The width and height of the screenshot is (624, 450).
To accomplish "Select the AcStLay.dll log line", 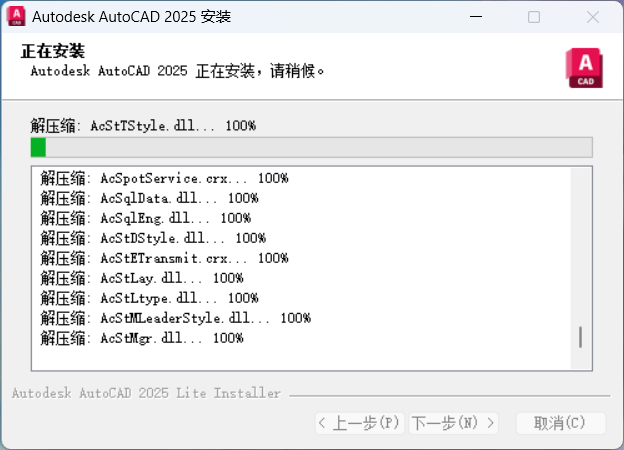I will [x=142, y=278].
